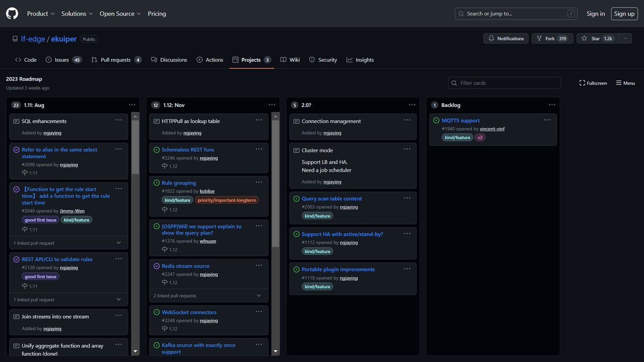Screen dimensions: 644x362
Task: Click the lf-edge owner link
Action: tap(32, 39)
